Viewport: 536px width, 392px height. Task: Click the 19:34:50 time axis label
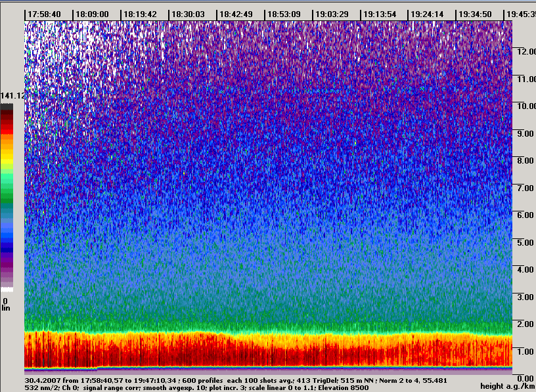pos(475,14)
